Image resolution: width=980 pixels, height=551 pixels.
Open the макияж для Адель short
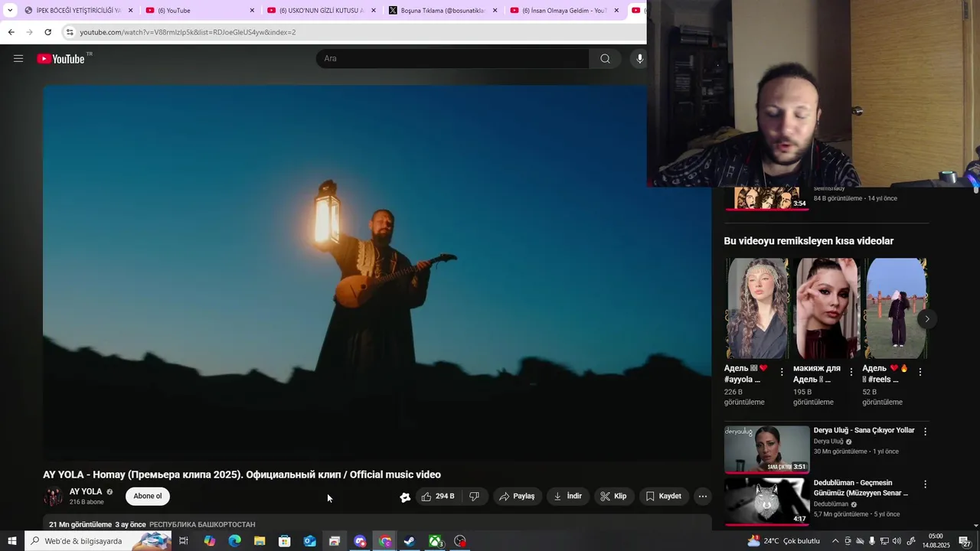click(826, 308)
